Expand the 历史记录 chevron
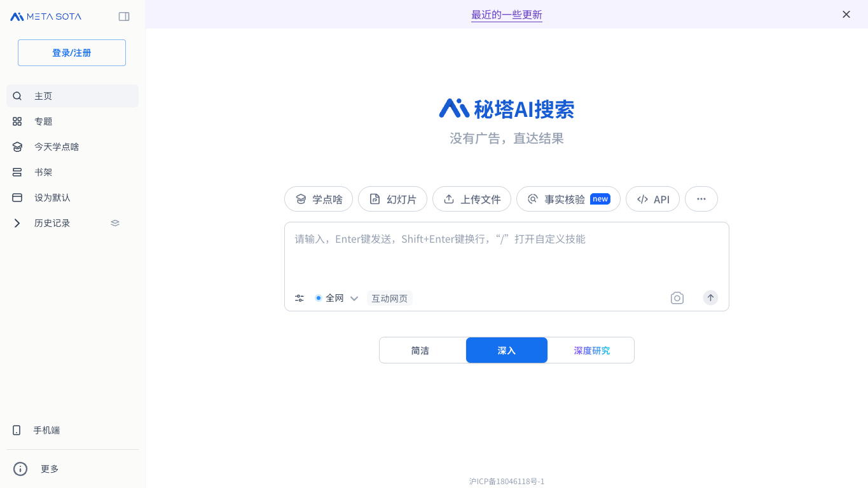Viewport: 868px width, 488px height. (17, 223)
